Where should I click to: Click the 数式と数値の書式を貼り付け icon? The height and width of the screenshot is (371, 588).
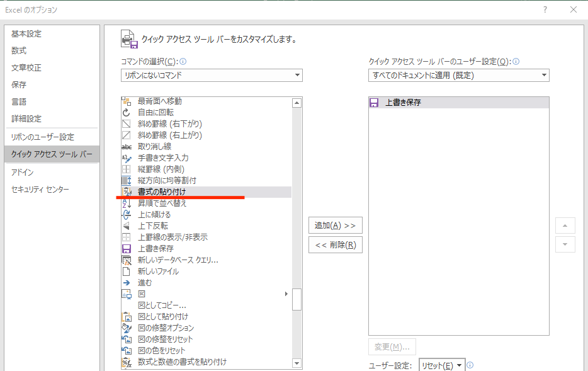tap(127, 362)
